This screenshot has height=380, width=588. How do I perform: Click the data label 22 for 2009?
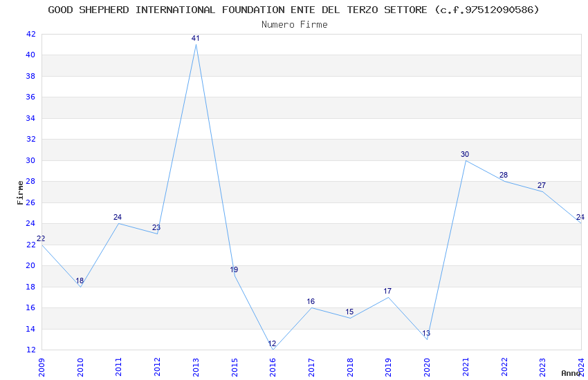point(41,238)
